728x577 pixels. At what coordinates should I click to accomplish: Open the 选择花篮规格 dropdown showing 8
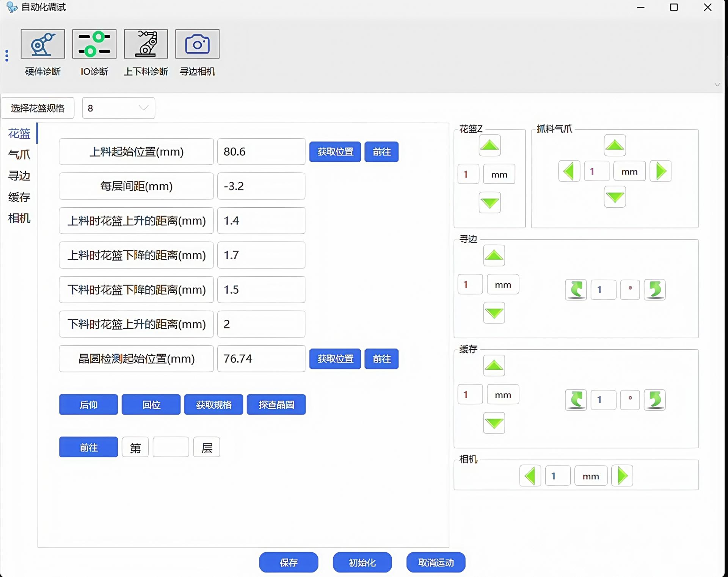coord(118,108)
